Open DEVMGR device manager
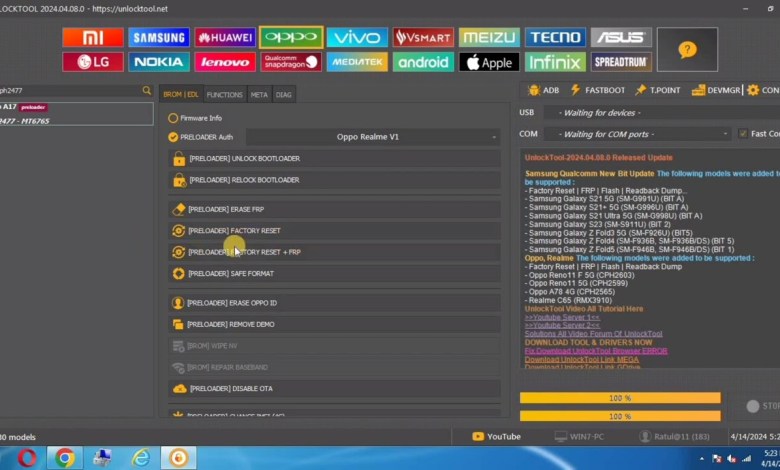Viewport: 780px width, 470px height. pos(716,90)
